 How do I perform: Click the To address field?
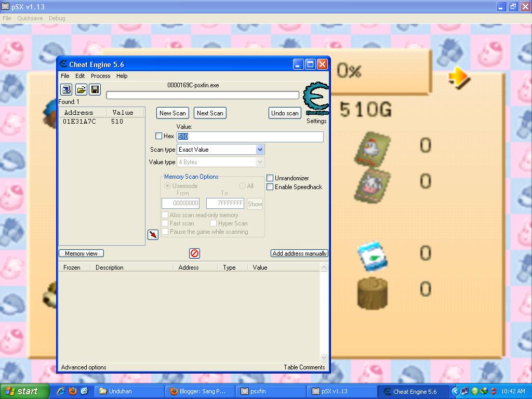click(225, 203)
